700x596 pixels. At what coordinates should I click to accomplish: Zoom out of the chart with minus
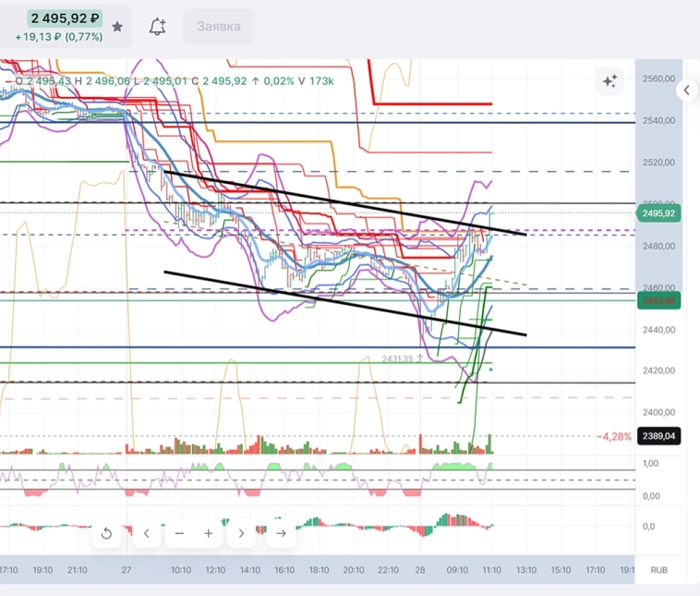click(179, 533)
